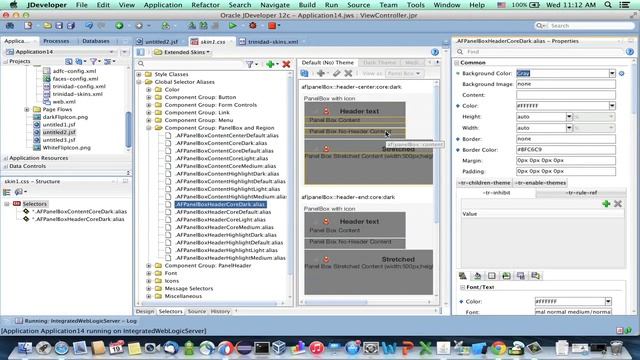Open the View as Panel Box dropdown
This screenshot has height=360, width=640.
pyautogui.click(x=404, y=73)
